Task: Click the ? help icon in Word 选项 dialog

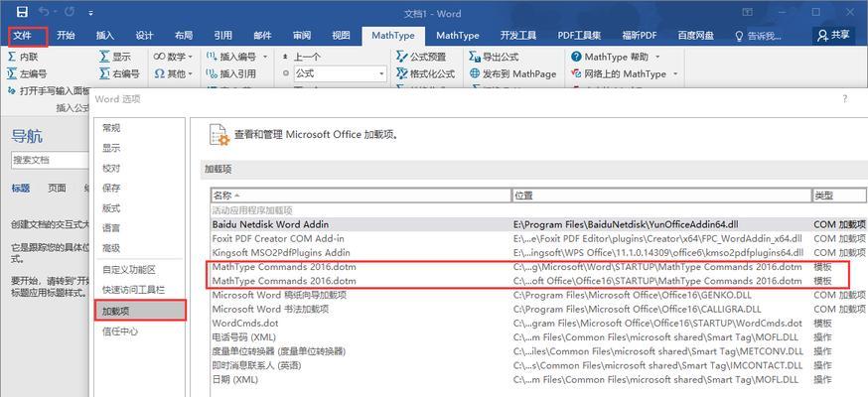Action: coord(845,99)
